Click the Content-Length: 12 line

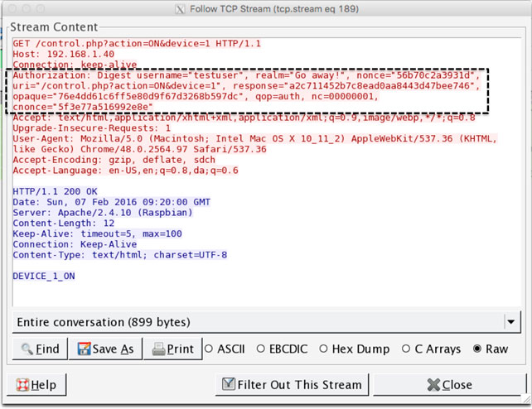pyautogui.click(x=64, y=223)
